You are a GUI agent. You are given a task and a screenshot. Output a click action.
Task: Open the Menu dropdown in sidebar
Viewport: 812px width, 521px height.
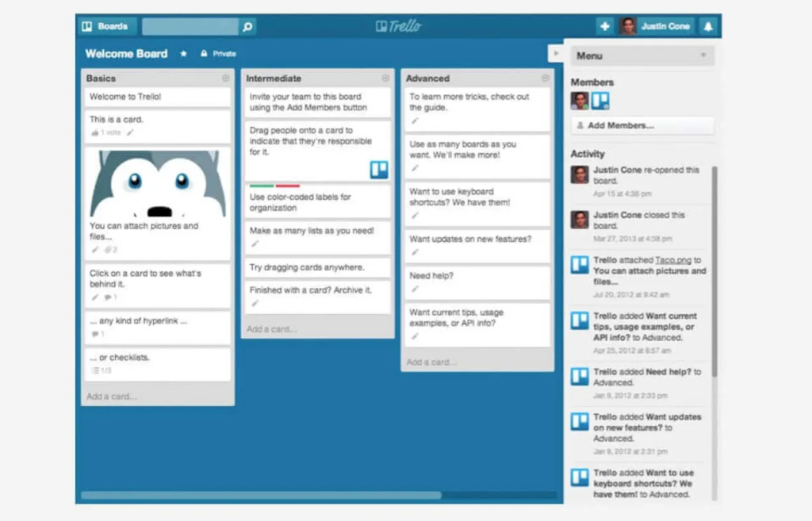tap(642, 56)
